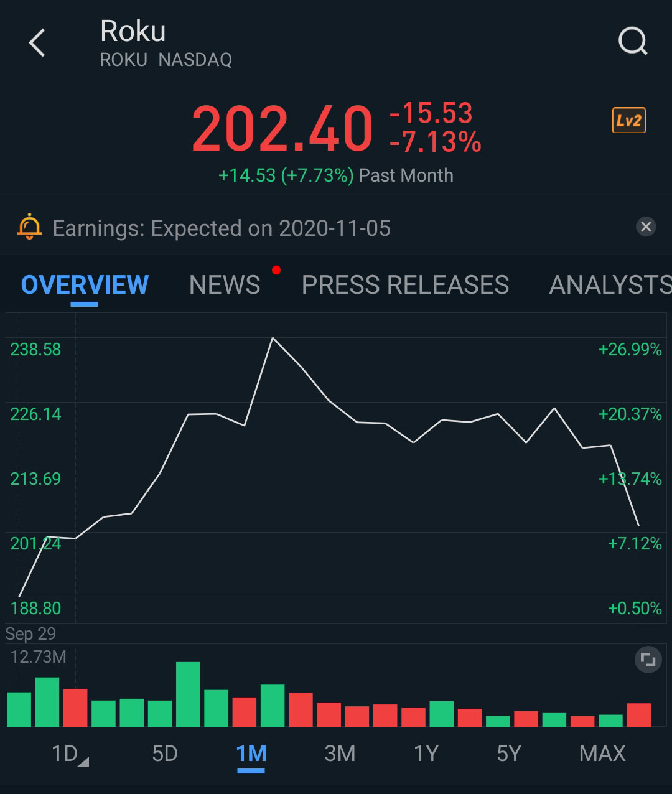The image size is (672, 794).
Task: Select the 1M chart range
Action: click(251, 754)
